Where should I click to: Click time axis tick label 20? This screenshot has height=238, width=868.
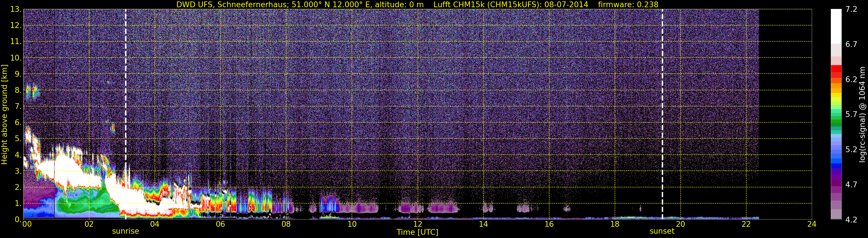[680, 224]
